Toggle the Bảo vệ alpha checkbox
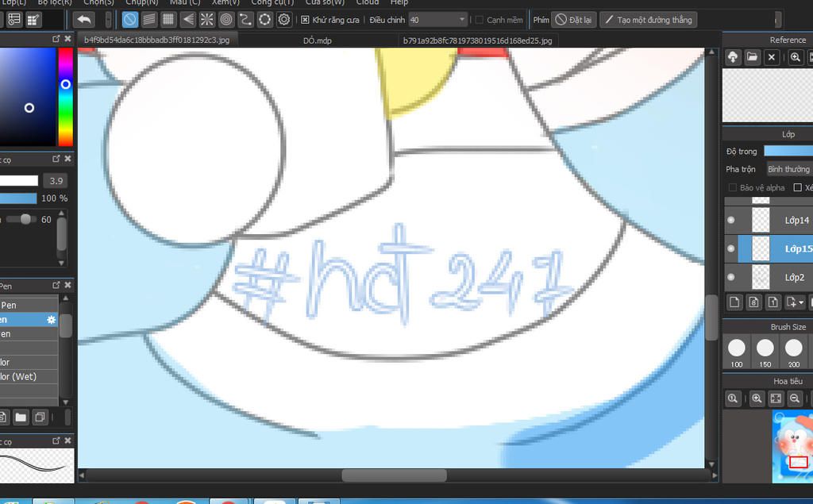Screen dimensions: 813x504 pyautogui.click(x=732, y=187)
